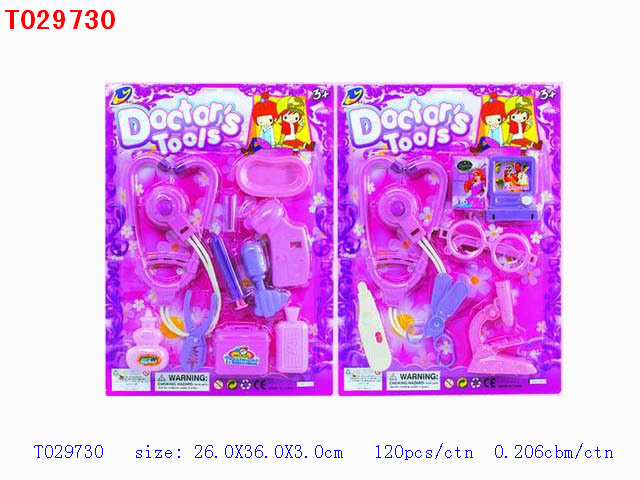Click the cartoon kids picture on left card
The image size is (640, 480).
click(282, 121)
